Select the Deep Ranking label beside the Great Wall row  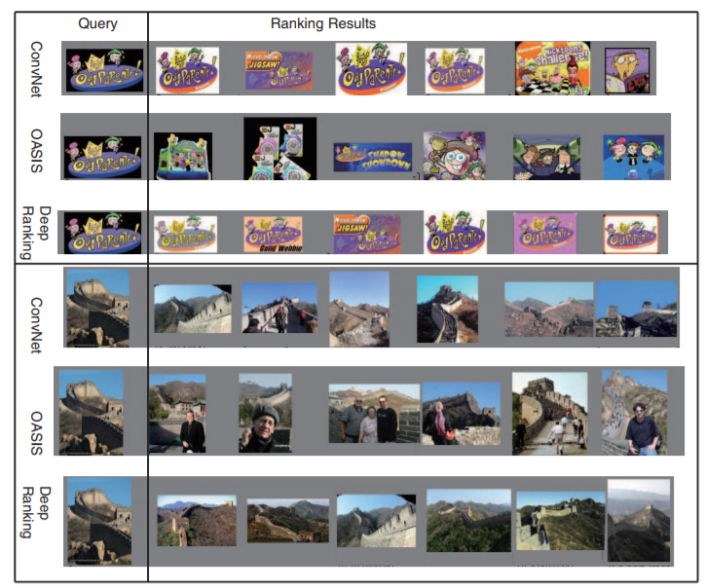point(36,512)
